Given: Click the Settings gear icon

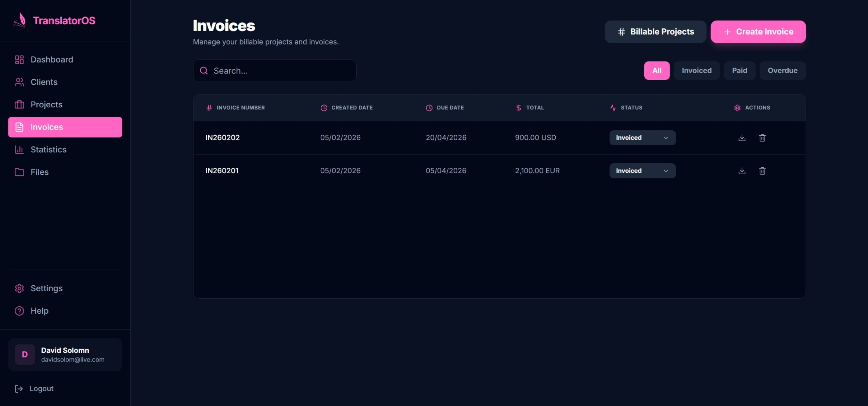Looking at the screenshot, I should pyautogui.click(x=19, y=288).
